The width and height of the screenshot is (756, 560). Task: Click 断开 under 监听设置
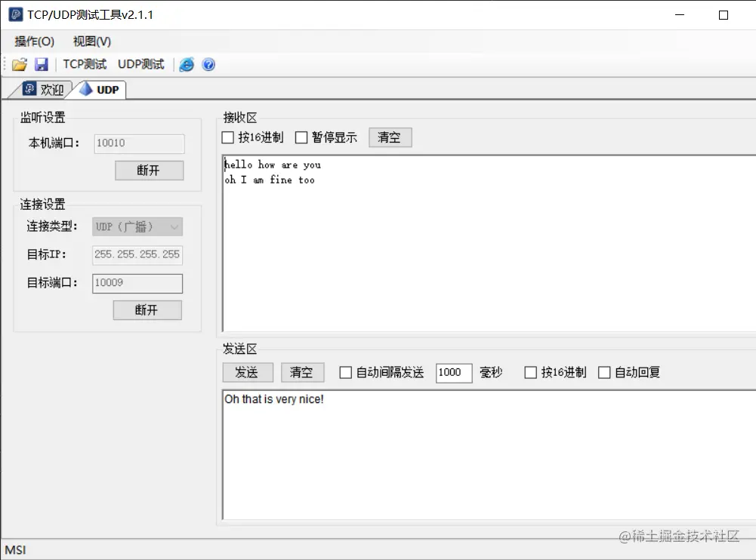pos(149,171)
